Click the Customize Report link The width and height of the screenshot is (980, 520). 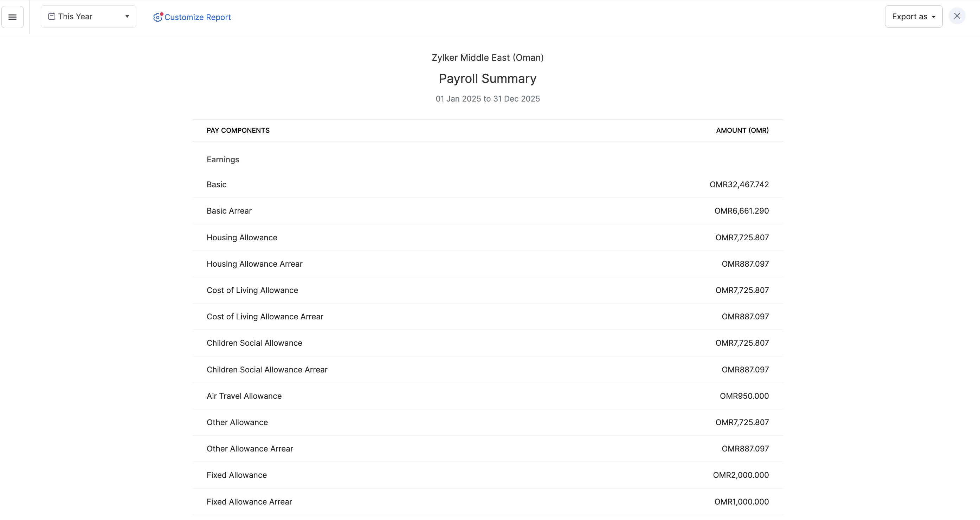coord(198,17)
